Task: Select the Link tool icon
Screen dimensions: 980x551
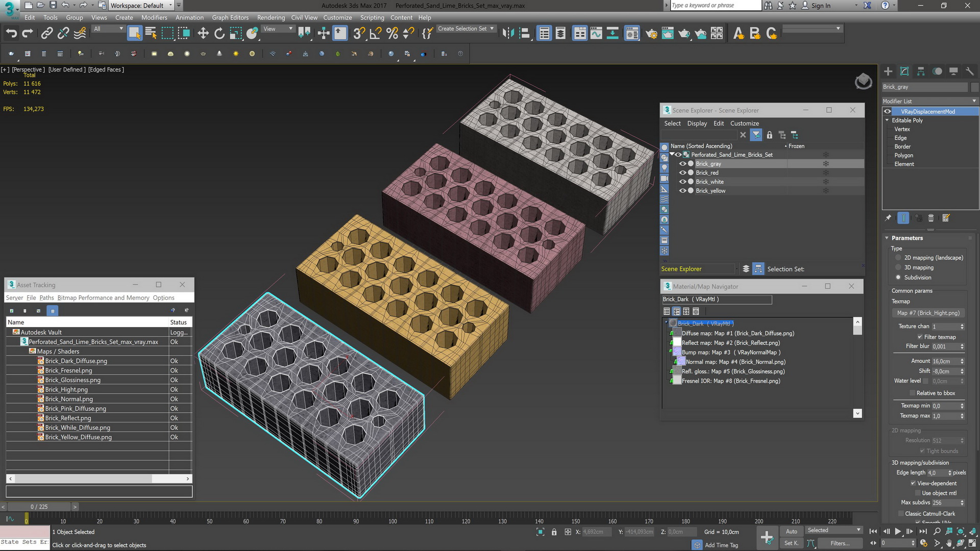Action: click(x=47, y=34)
